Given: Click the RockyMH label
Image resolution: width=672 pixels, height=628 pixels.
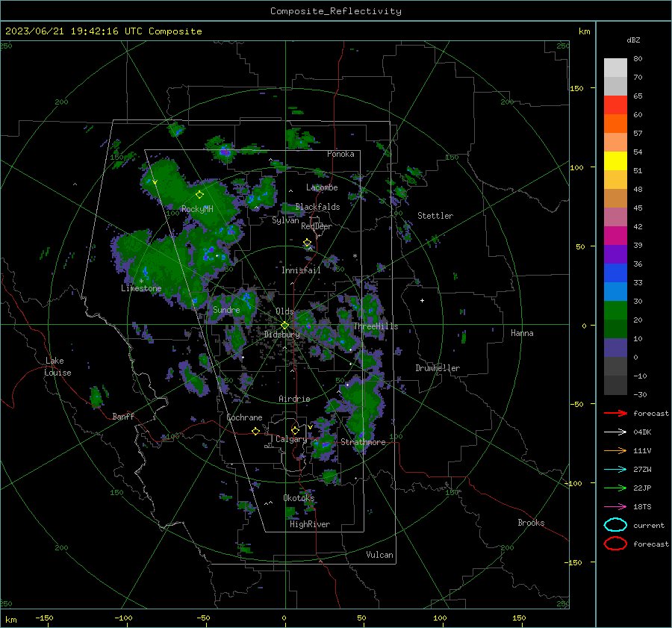Looking at the screenshot, I should point(197,209).
